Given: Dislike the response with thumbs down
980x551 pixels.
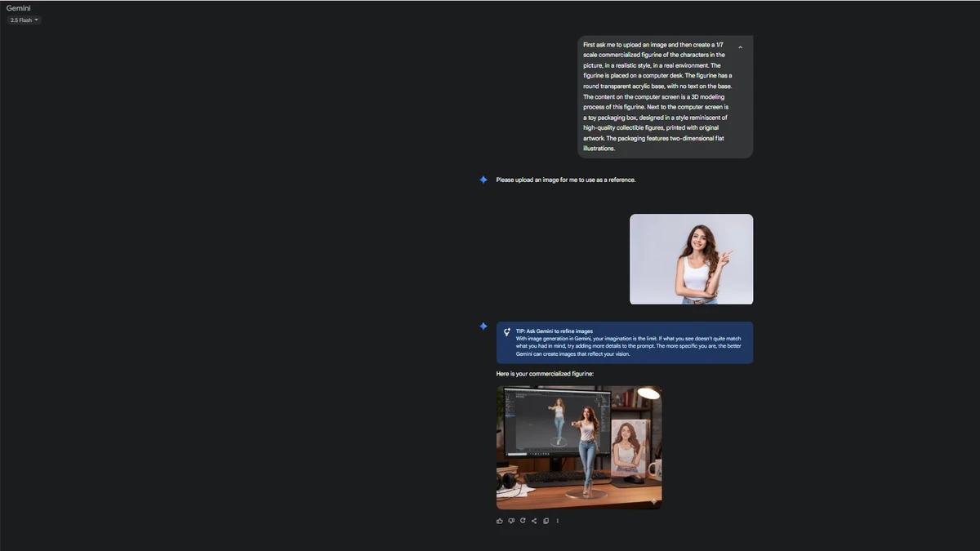Looking at the screenshot, I should pyautogui.click(x=511, y=521).
